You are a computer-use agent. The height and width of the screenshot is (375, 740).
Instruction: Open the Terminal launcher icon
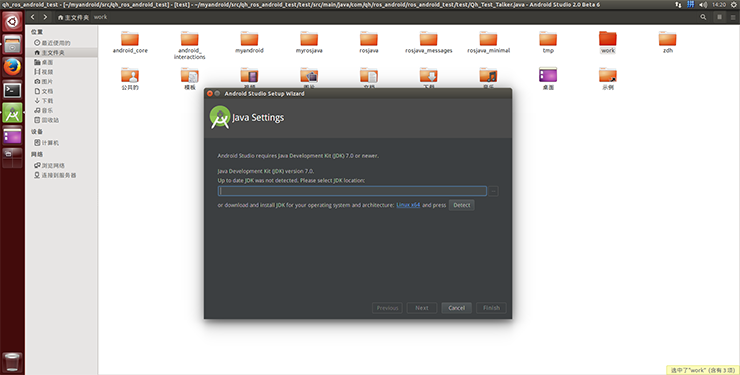coord(12,90)
